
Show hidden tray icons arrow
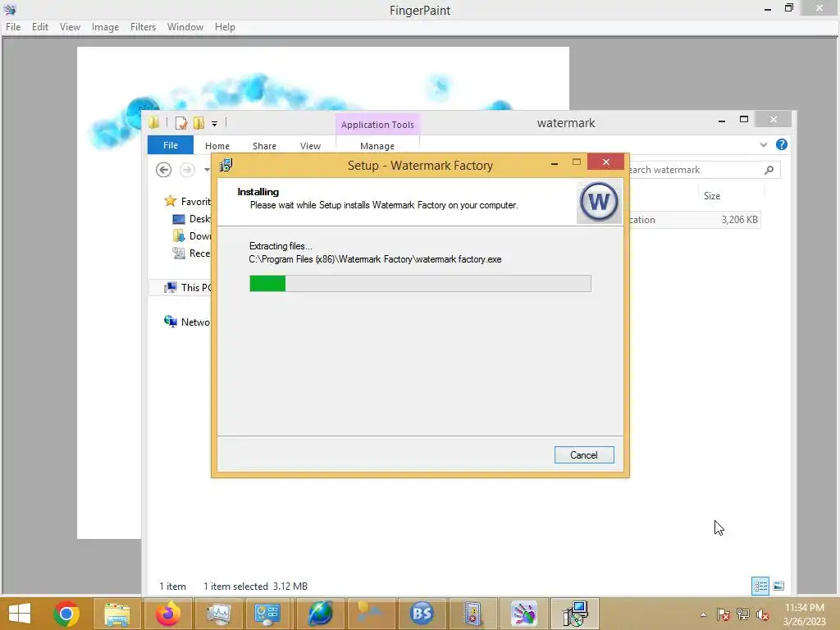tap(703, 614)
